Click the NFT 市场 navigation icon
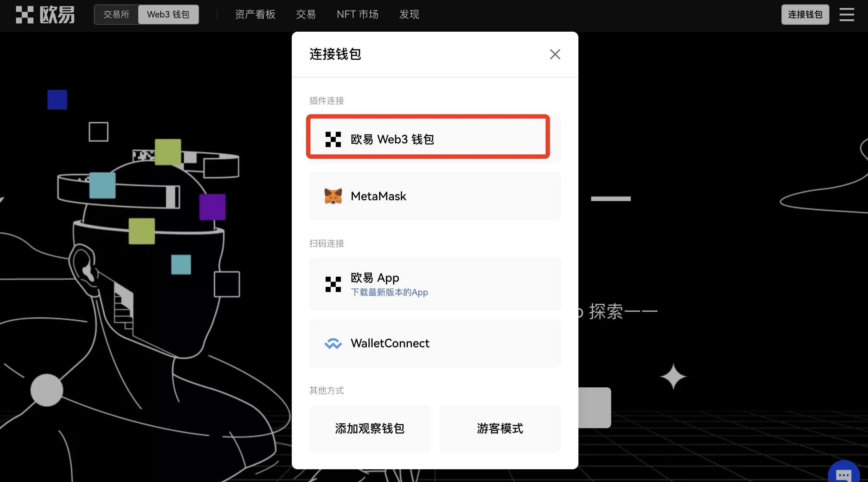The image size is (868, 482). 358,14
